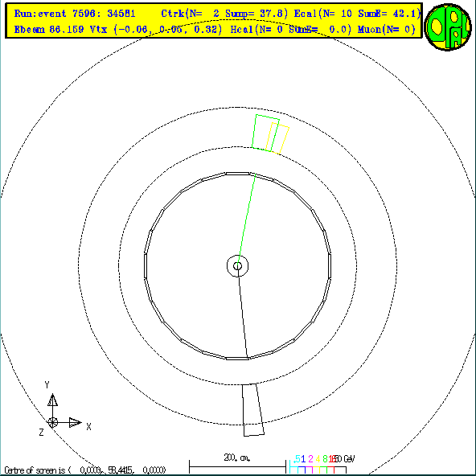This screenshot has width=476, height=476.
Task: Click the small vertex circle at the detector center
Action: click(237, 266)
